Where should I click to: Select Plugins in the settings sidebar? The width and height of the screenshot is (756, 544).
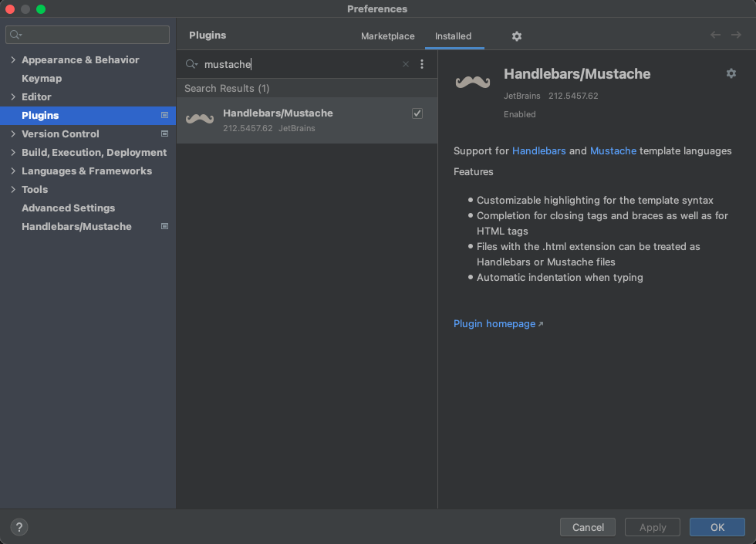coord(88,115)
